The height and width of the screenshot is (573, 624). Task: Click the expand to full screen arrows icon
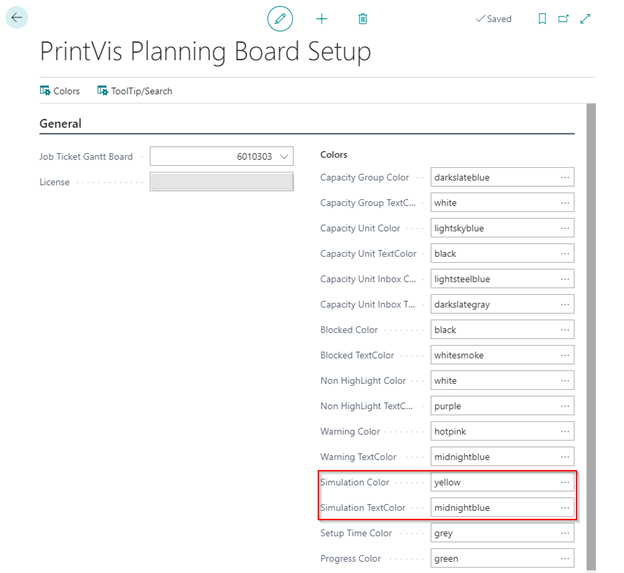pos(585,18)
